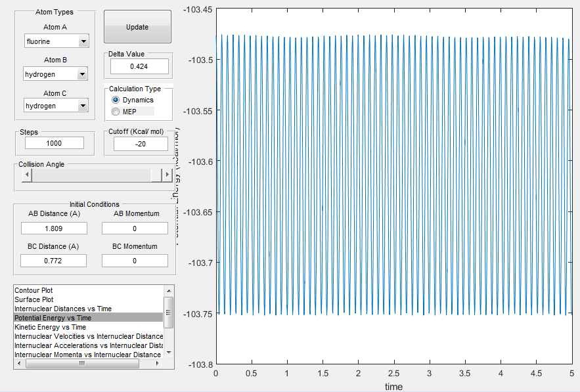Viewport: 580px width, 392px height.
Task: Click the Steps input field
Action: (55, 143)
